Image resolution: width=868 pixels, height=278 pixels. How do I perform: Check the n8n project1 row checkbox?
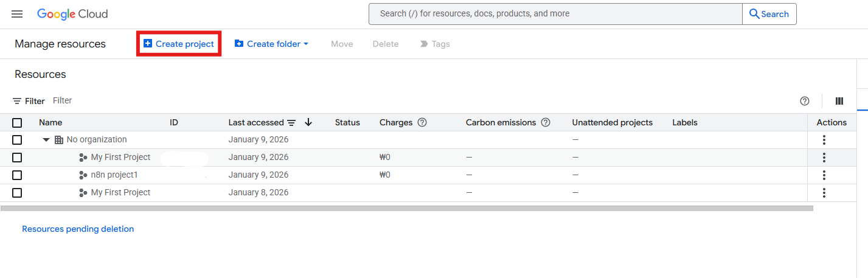tap(17, 175)
